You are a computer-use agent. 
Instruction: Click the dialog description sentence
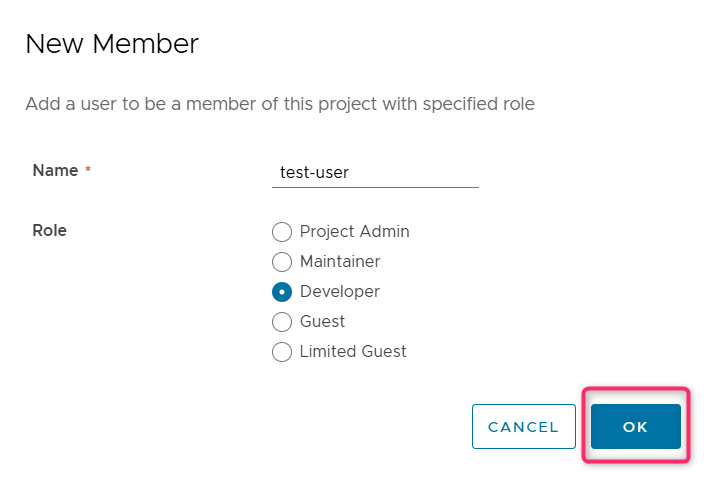(280, 104)
